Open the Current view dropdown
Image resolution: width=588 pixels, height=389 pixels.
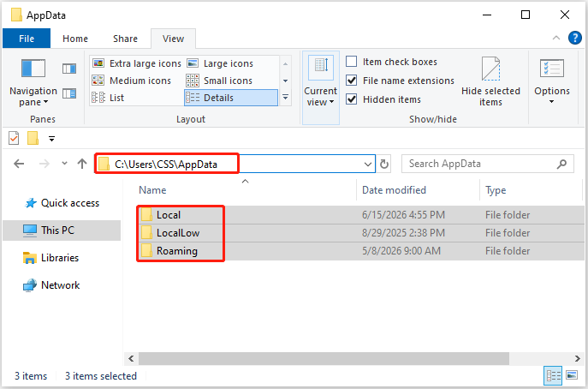point(321,88)
